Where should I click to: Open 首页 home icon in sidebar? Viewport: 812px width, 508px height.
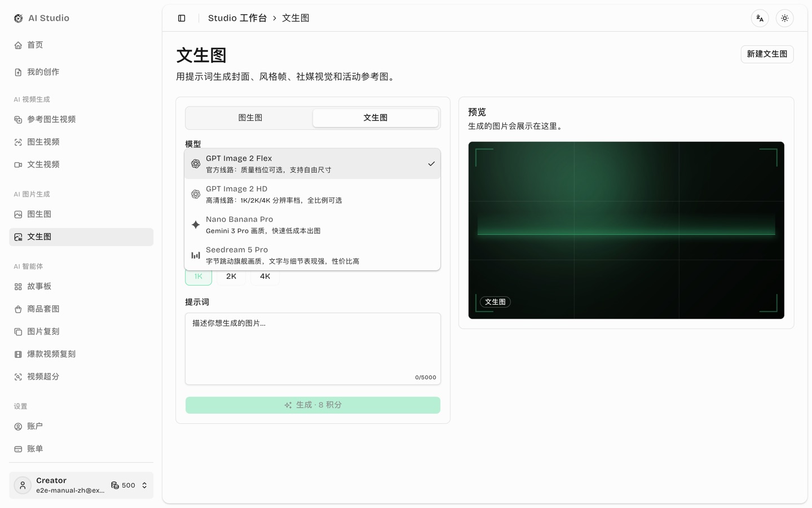coord(18,45)
